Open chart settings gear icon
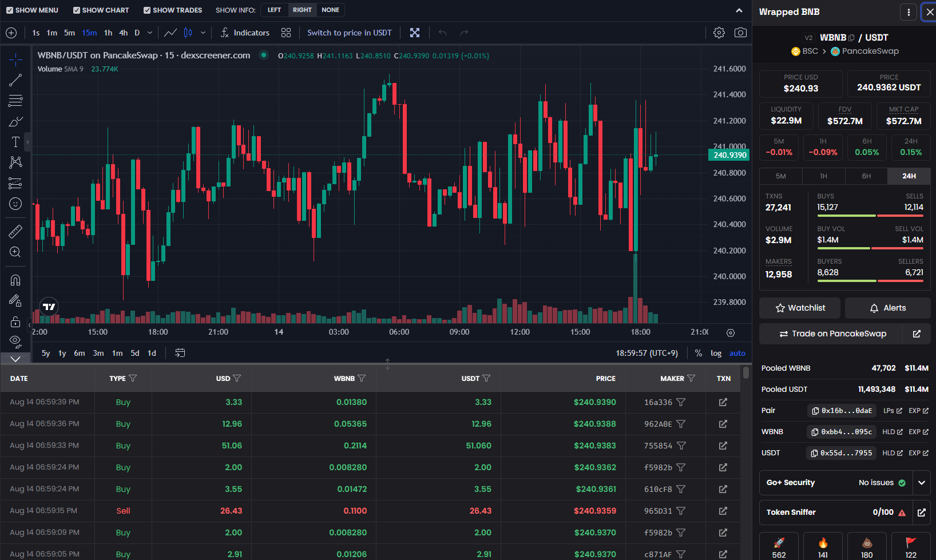936x560 pixels. tap(719, 33)
